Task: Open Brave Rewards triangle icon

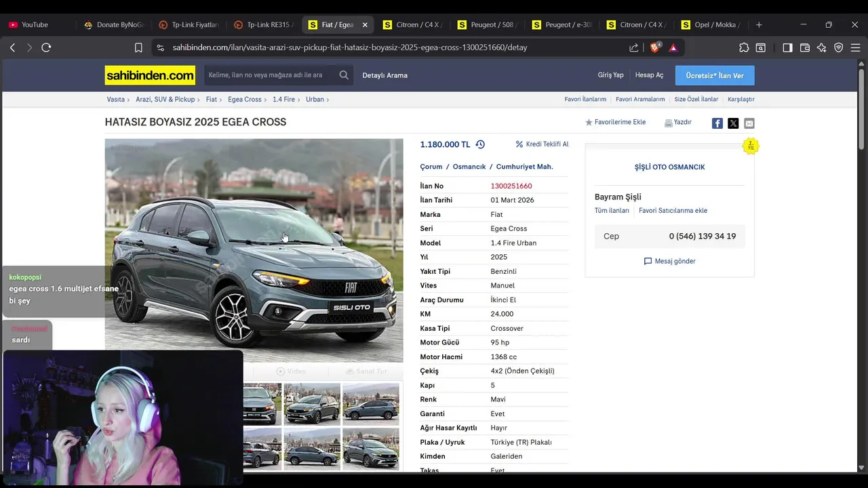Action: pyautogui.click(x=673, y=47)
